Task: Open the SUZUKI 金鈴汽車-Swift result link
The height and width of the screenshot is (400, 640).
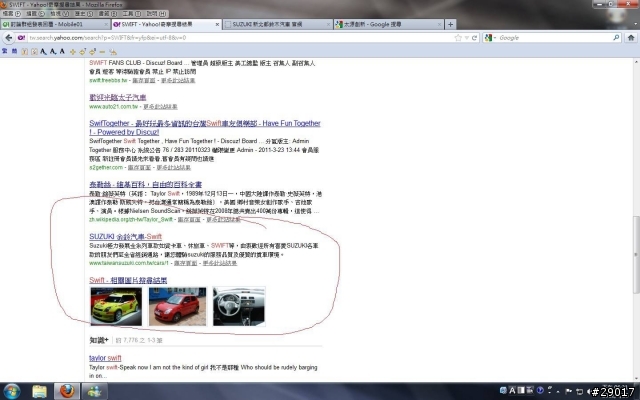Action: coord(125,236)
